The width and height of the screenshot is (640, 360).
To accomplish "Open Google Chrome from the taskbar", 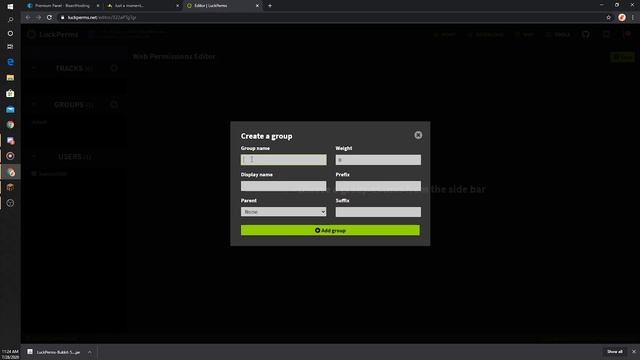I will (10, 125).
